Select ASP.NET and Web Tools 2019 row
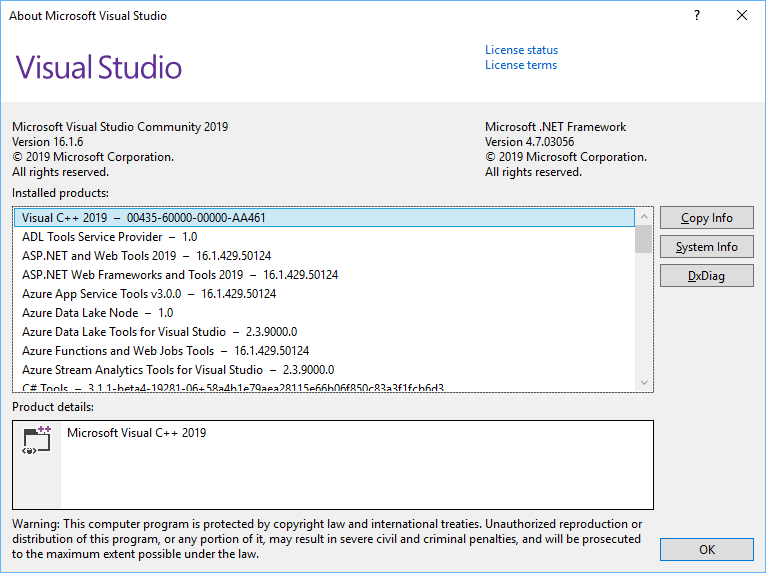Screen dimensions: 766x573 coord(324,256)
